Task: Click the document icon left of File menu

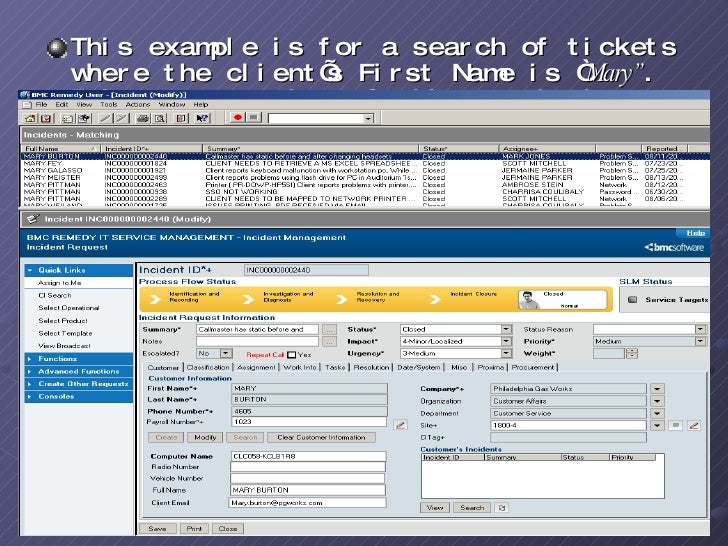Action: pos(27,104)
